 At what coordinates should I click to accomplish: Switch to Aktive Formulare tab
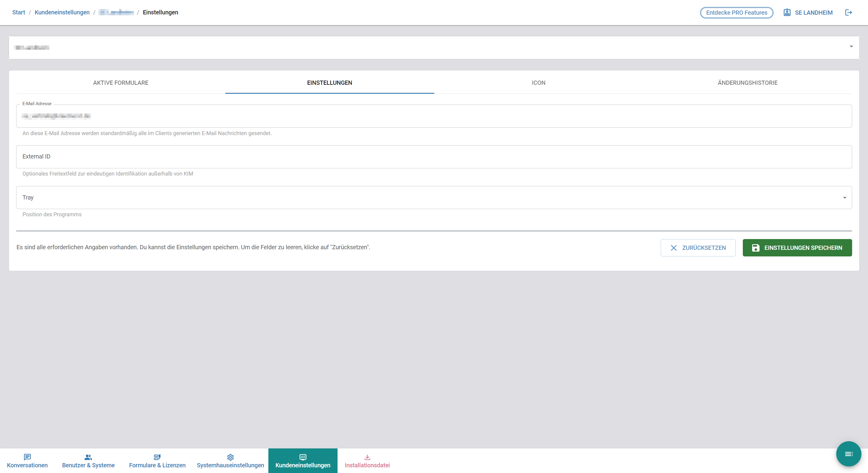(x=121, y=83)
